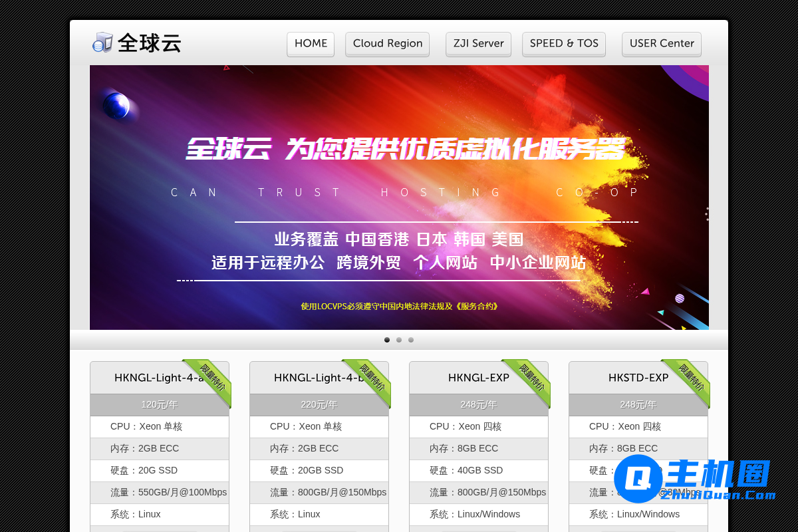Viewport: 798px width, 532px height.
Task: Click 系统：Linux in HKNGL-Light-4-a
Action: click(x=160, y=514)
